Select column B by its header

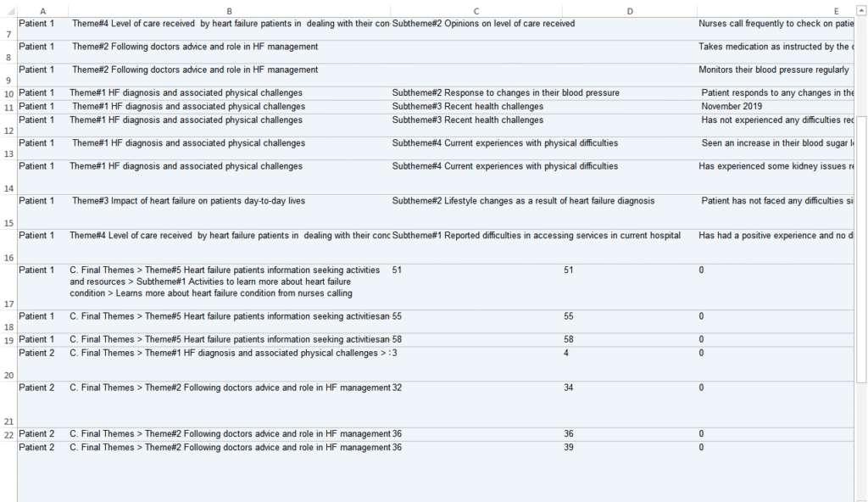click(229, 11)
